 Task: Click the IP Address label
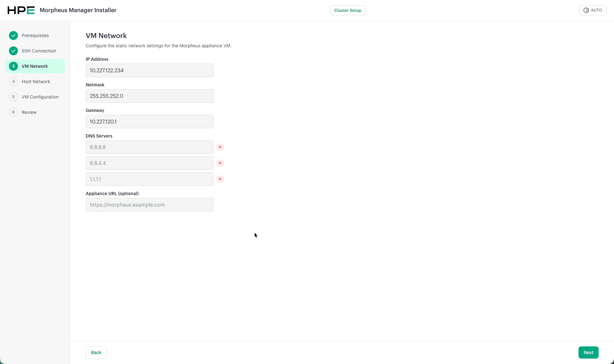point(97,59)
